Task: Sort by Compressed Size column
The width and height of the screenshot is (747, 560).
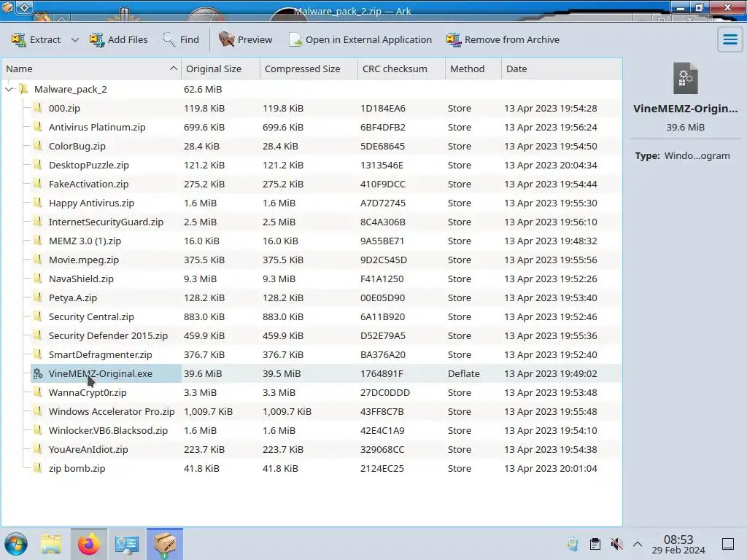Action: (x=309, y=69)
